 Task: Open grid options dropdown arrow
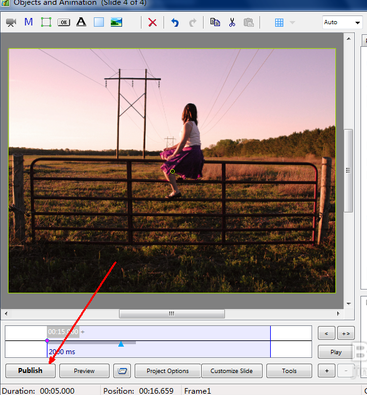tap(292, 22)
